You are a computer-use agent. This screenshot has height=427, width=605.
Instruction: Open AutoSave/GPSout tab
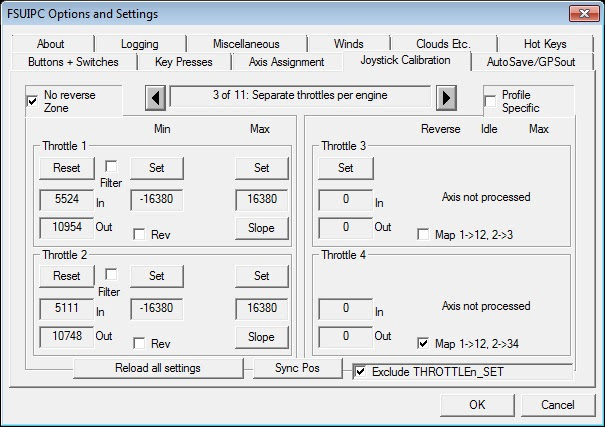pos(531,62)
